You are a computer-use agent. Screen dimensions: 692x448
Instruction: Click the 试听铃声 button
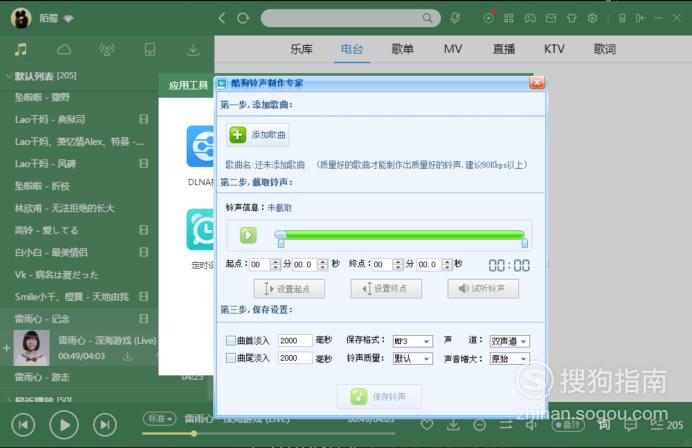(x=483, y=289)
